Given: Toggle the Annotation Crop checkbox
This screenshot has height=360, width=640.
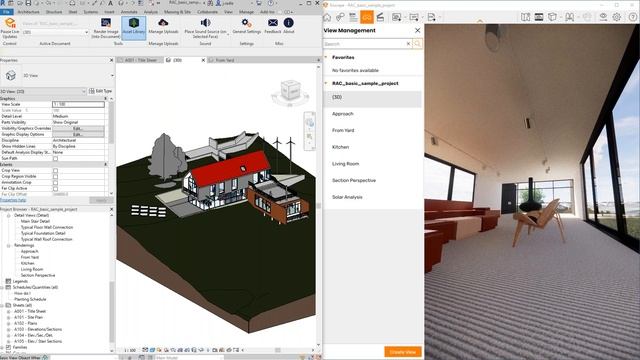Looking at the screenshot, I should [x=56, y=182].
